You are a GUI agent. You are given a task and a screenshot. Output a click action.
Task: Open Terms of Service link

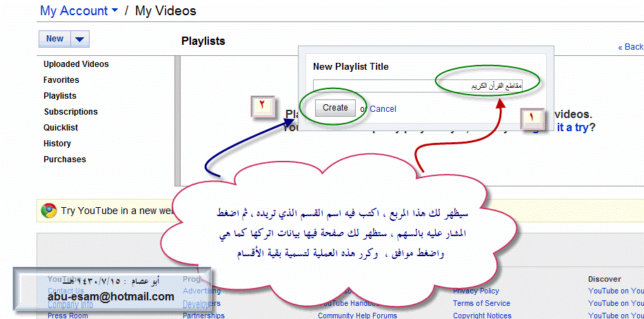tap(481, 303)
